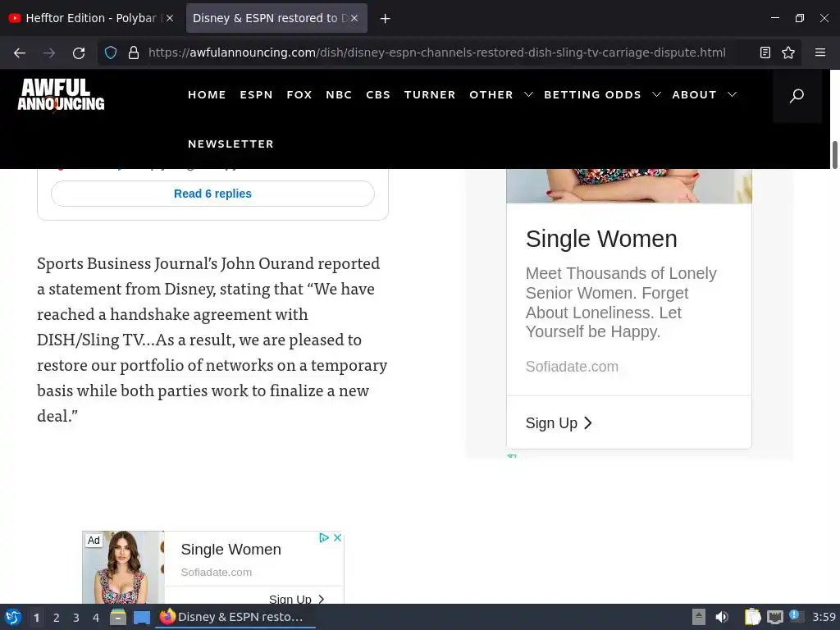Go to HOME in site navigation

click(x=207, y=95)
